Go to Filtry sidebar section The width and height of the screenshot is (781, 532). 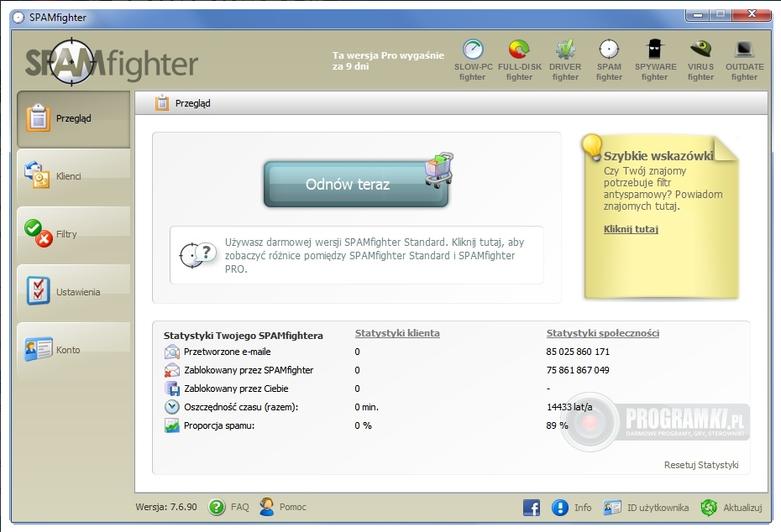74,234
